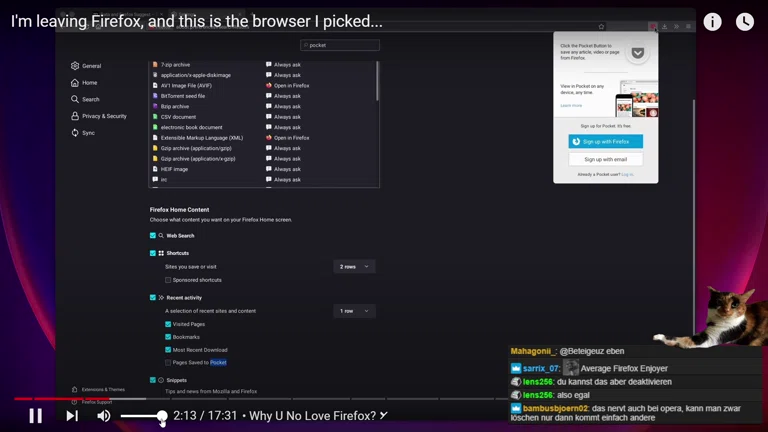The image size is (768, 432).
Task: Skip to the next video
Action: click(72, 415)
